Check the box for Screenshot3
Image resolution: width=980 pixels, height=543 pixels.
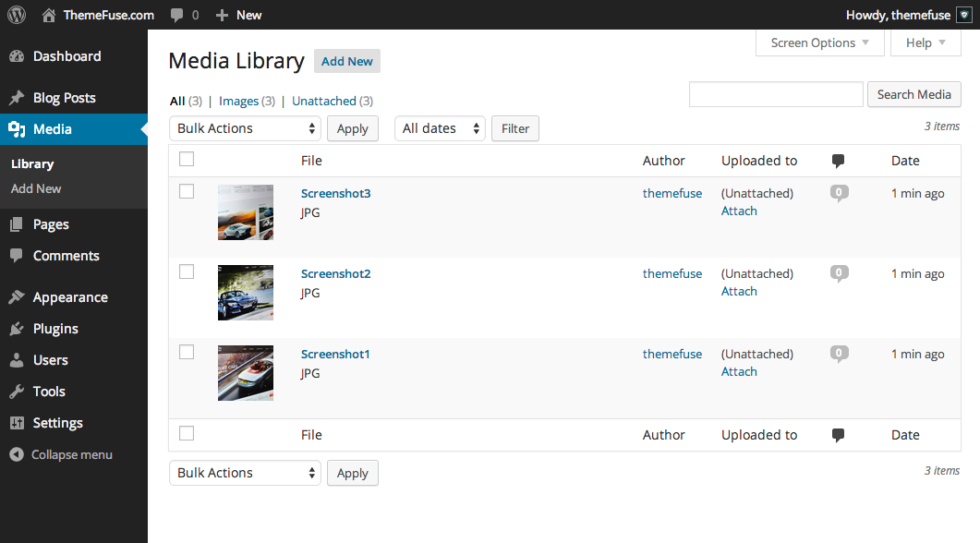187,191
